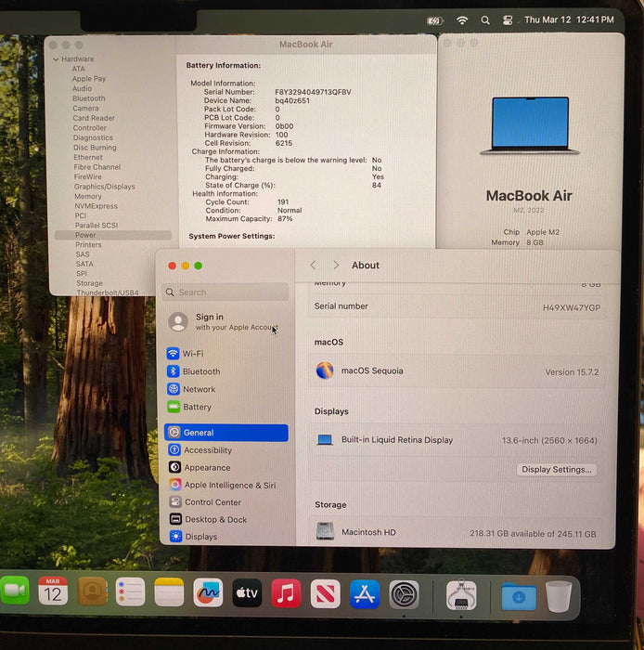
Task: Click the Display Settings button
Action: [x=556, y=469]
